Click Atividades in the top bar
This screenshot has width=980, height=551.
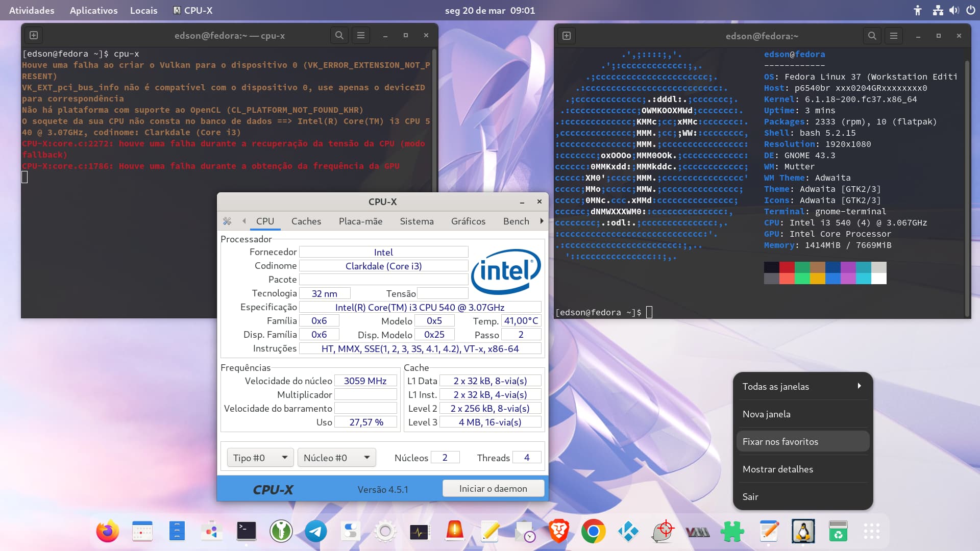pos(32,10)
